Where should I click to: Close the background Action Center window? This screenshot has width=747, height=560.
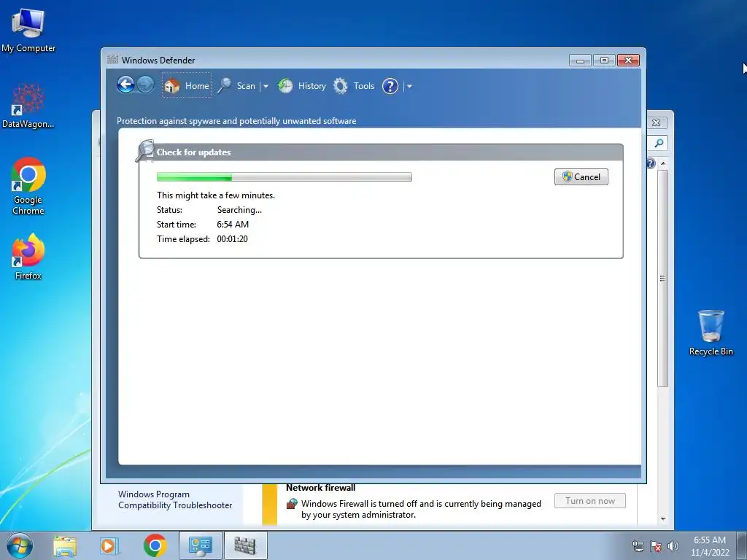coord(657,122)
